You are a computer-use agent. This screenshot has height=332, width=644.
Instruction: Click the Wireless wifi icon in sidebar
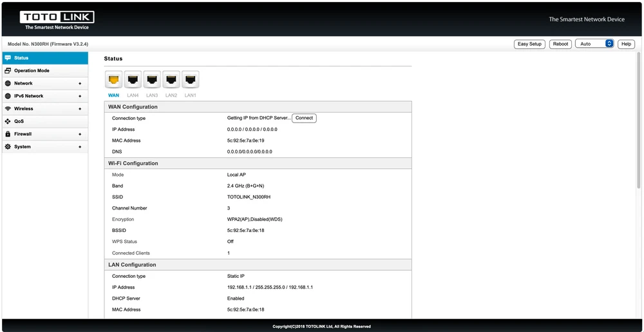pos(7,109)
